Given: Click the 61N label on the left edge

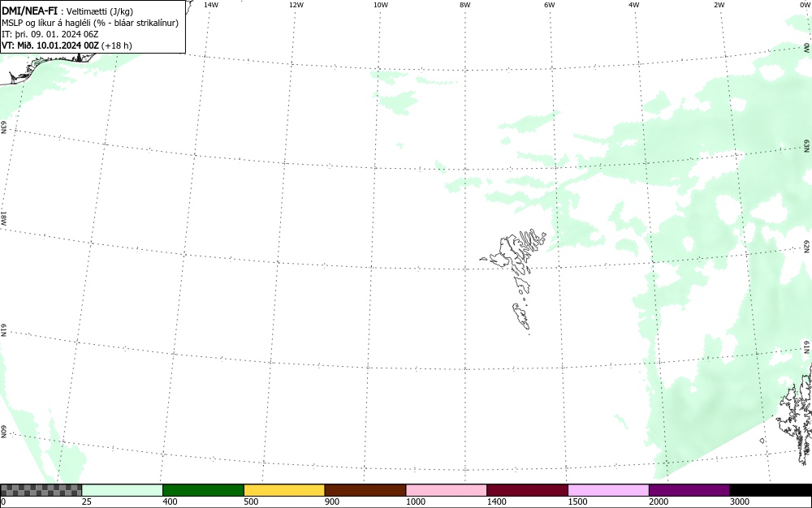Looking at the screenshot, I should point(3,330).
